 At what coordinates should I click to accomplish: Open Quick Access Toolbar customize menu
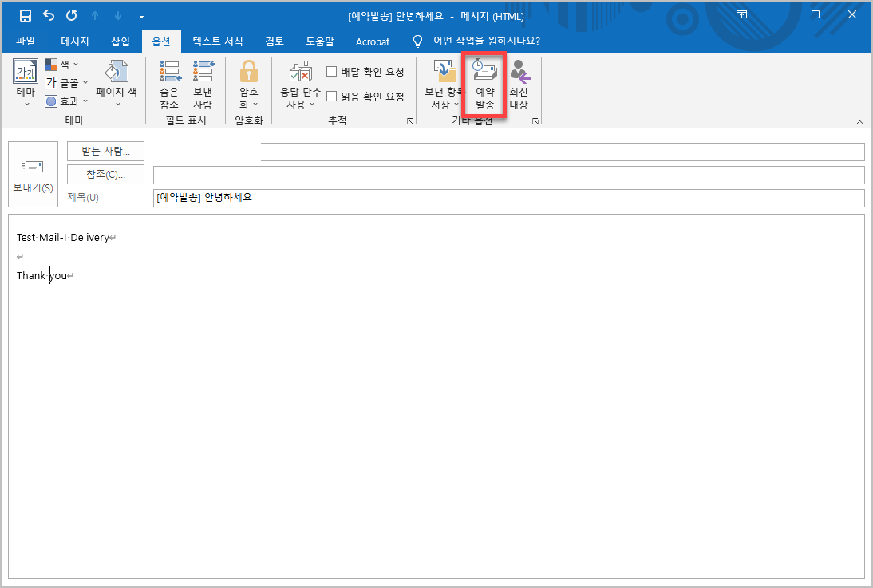141,16
